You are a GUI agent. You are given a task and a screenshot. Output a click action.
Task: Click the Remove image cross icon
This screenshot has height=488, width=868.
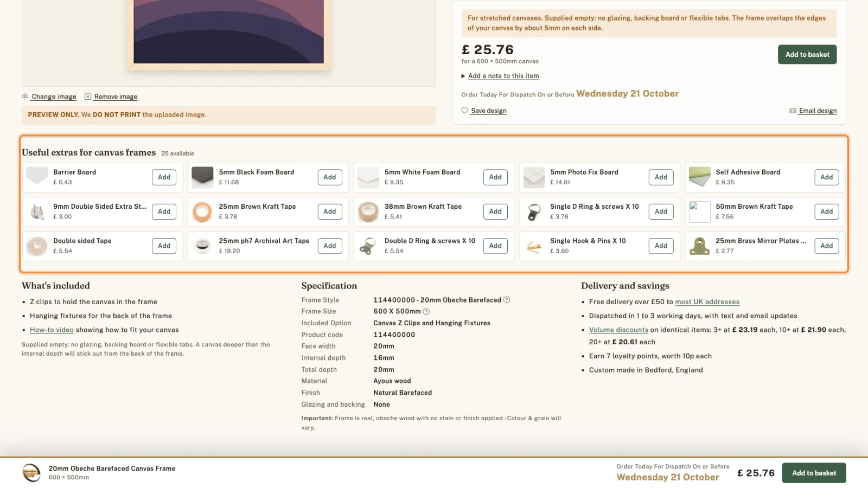tap(88, 97)
